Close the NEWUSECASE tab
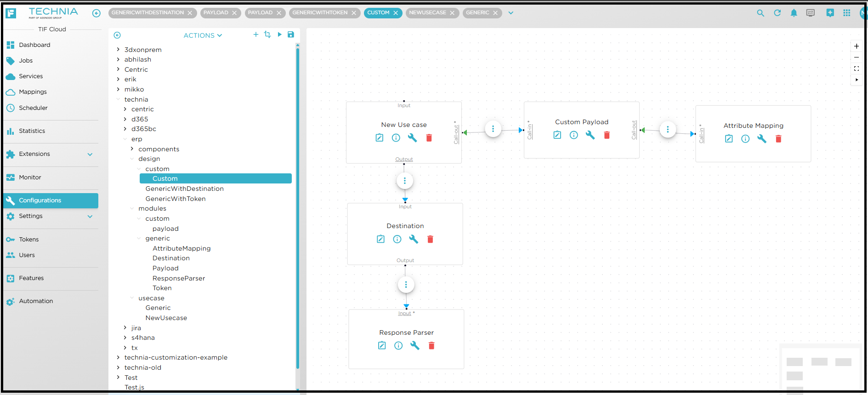The height and width of the screenshot is (395, 868). pyautogui.click(x=452, y=13)
